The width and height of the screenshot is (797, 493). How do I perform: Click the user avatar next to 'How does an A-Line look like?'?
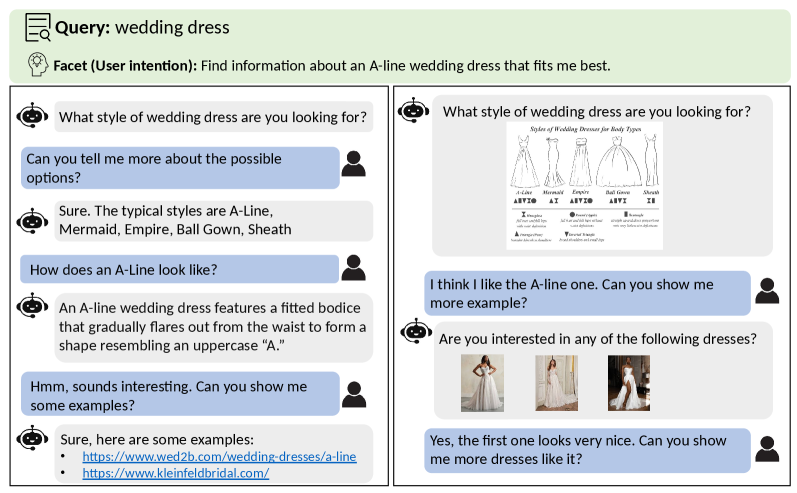[x=353, y=268]
